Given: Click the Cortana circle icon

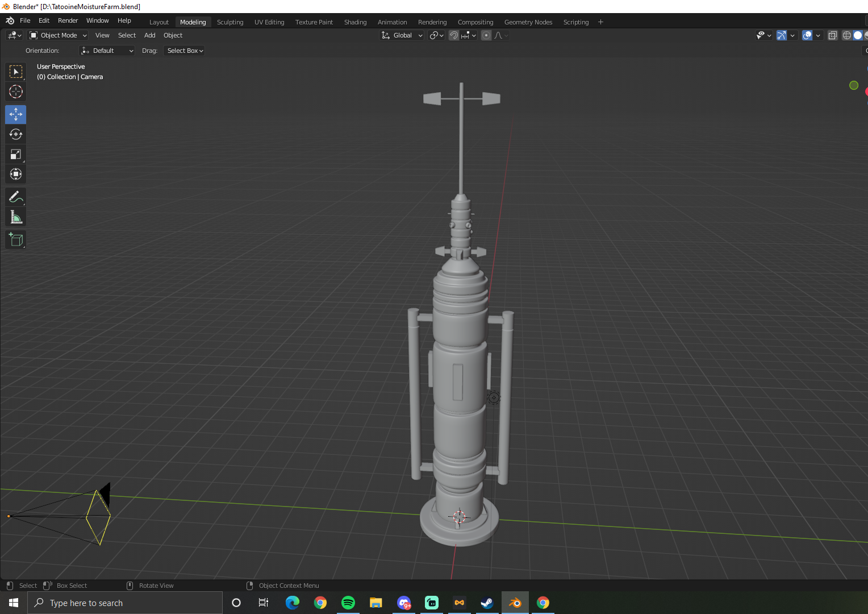Looking at the screenshot, I should (236, 603).
